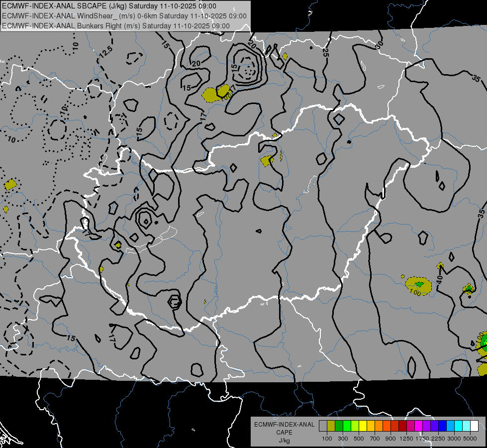487x448 pixels.
Task: Choose the dark red legend swatch
Action: (402, 426)
